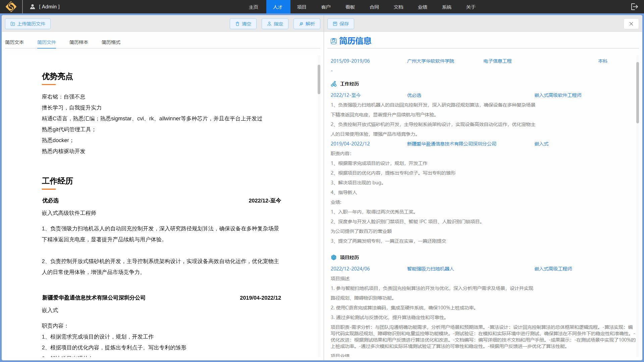Switch to the 简历文件 tab
The height and width of the screenshot is (362, 644).
(47, 42)
